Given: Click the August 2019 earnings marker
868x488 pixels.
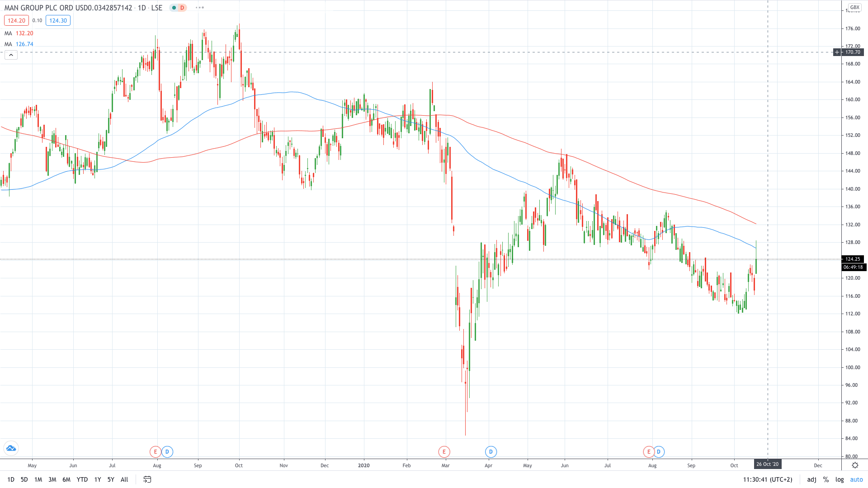Looking at the screenshot, I should pyautogui.click(x=155, y=451).
